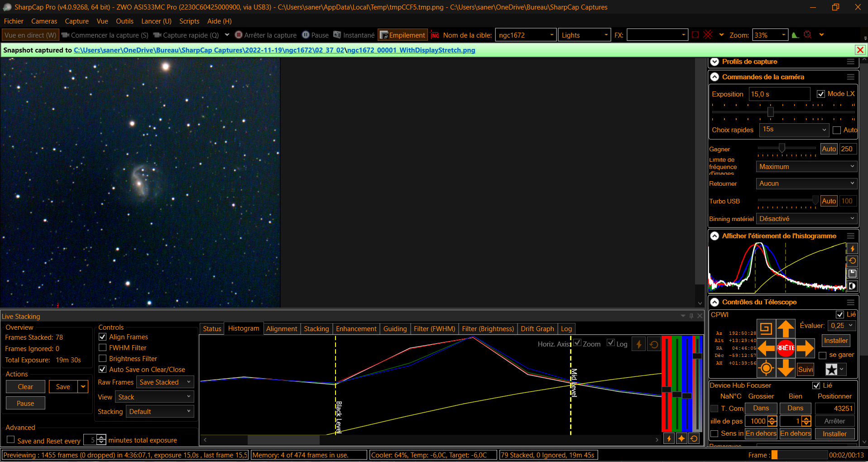868x462 pixels.
Task: Click the focuser position field 43251
Action: pyautogui.click(x=834, y=408)
